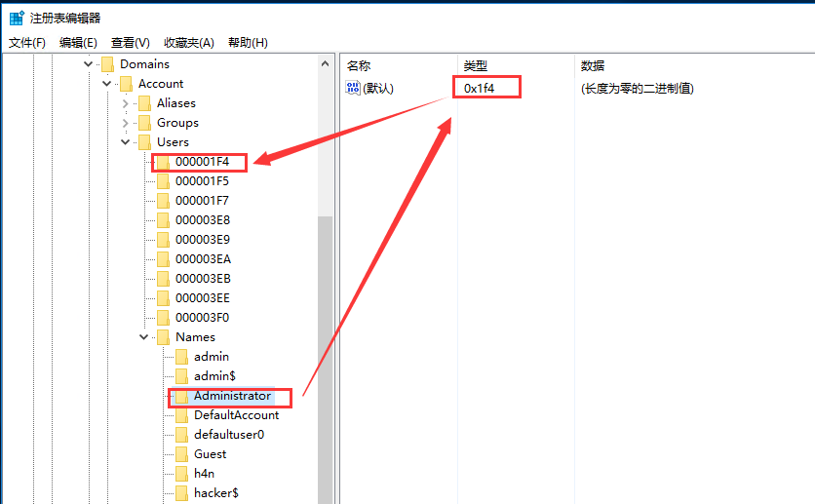Click the 数据 column header
Image resolution: width=815 pixels, height=504 pixels.
[x=593, y=65]
